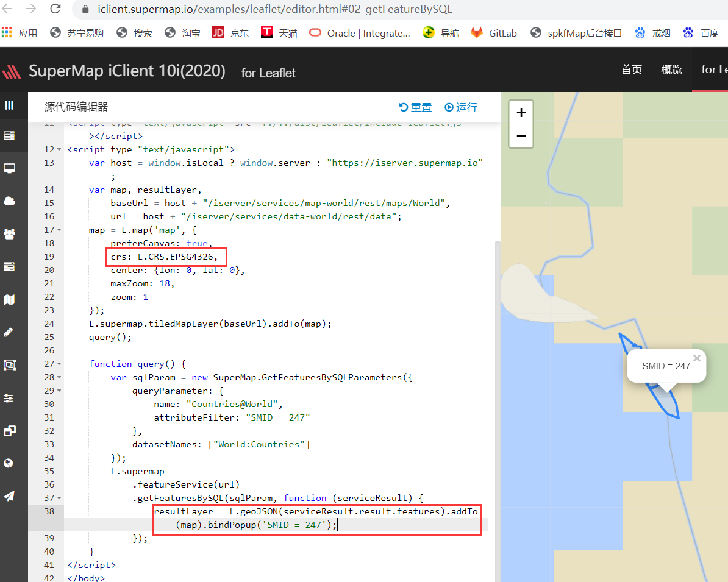This screenshot has height=582, width=728.
Task: Place cursor on line 19 crs setting
Action: pyautogui.click(x=164, y=257)
